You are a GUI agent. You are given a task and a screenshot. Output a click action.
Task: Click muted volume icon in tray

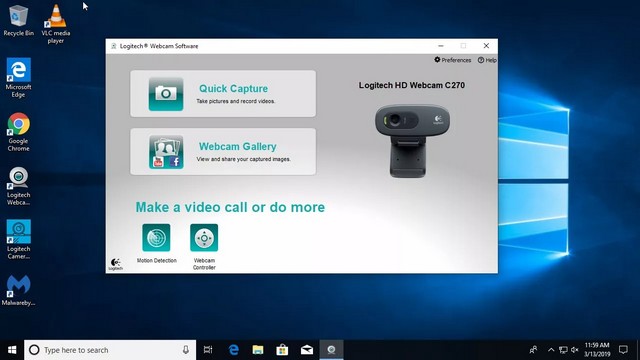[575, 350]
